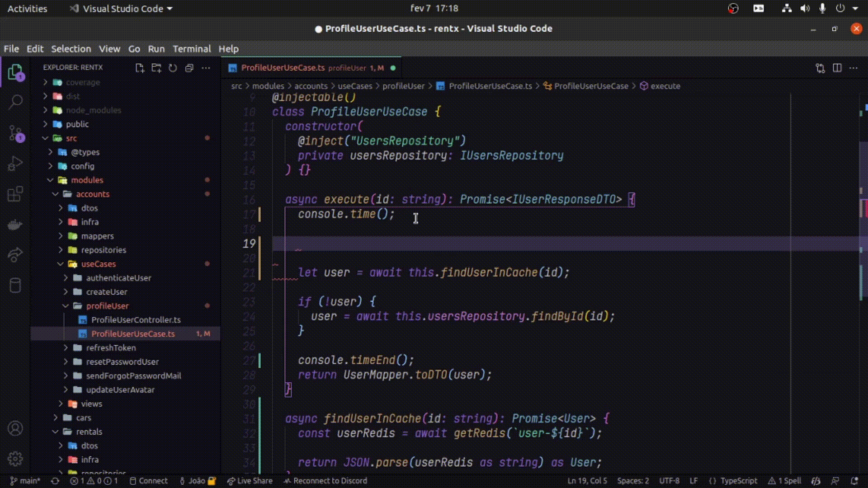The image size is (868, 488).
Task: Open ProfileUserController.ts in the file tree
Action: (136, 320)
